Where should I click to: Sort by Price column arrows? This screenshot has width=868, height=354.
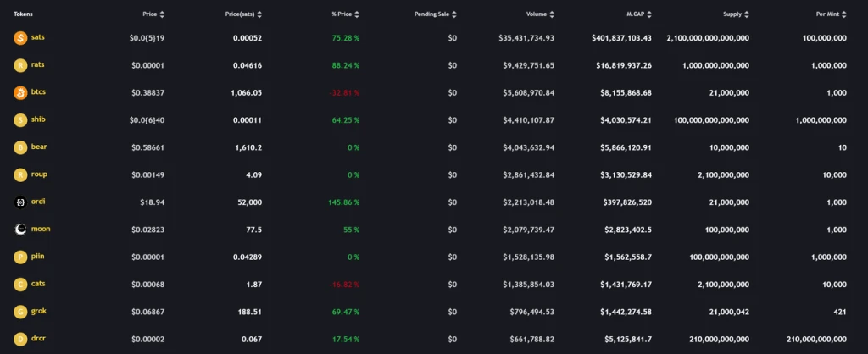tap(162, 14)
